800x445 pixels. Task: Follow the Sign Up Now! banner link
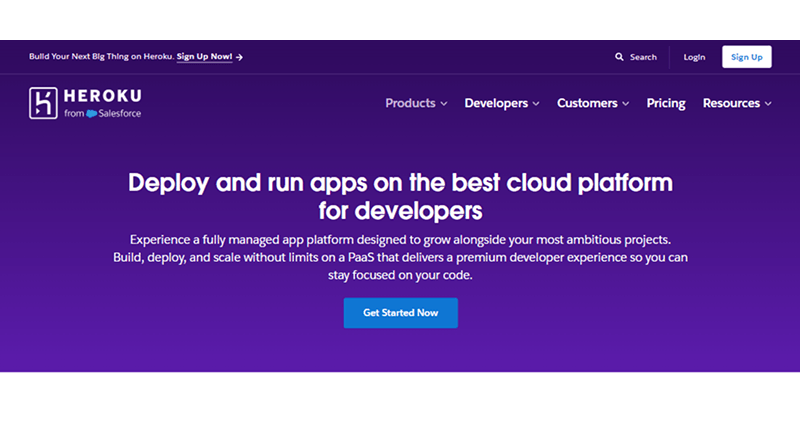tap(205, 57)
